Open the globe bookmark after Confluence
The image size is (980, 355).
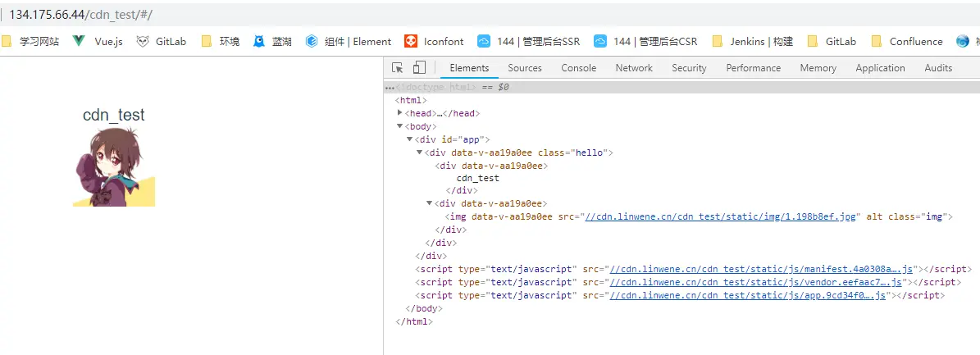[963, 41]
